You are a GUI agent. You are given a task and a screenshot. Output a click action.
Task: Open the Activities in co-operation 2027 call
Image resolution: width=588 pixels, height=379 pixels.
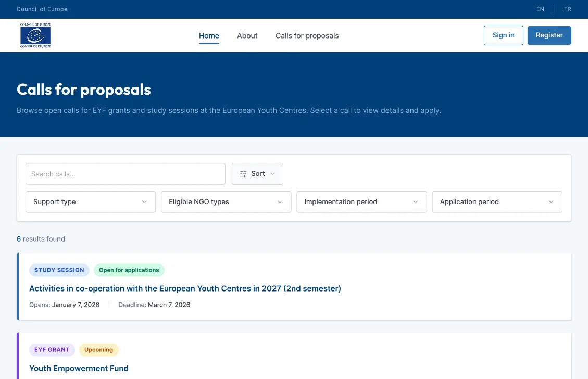[x=185, y=288]
